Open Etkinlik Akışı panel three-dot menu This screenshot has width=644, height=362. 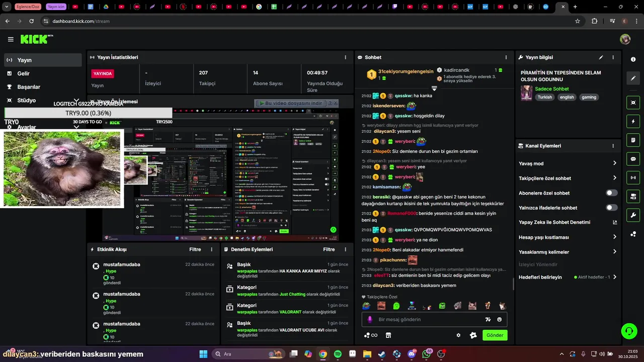(x=211, y=249)
